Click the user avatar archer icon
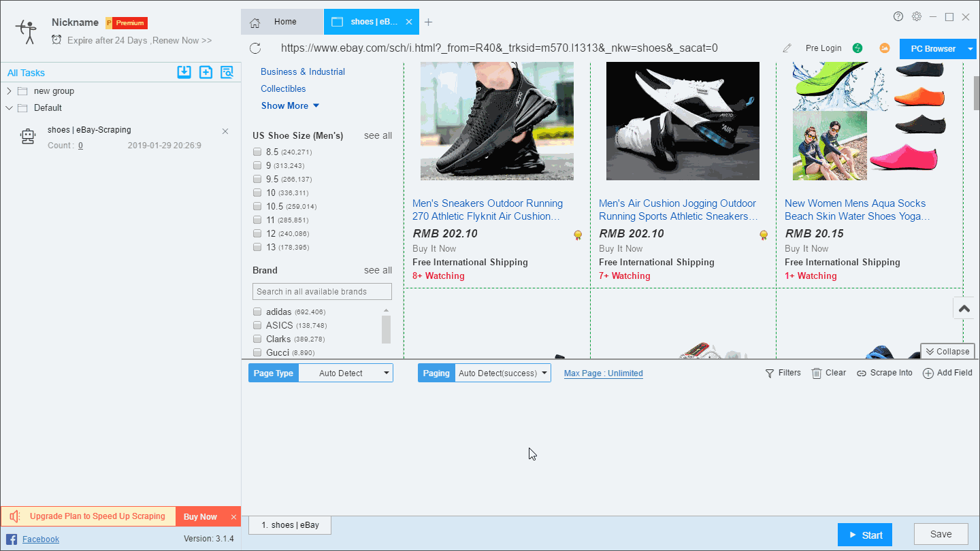The width and height of the screenshot is (980, 551). [26, 32]
